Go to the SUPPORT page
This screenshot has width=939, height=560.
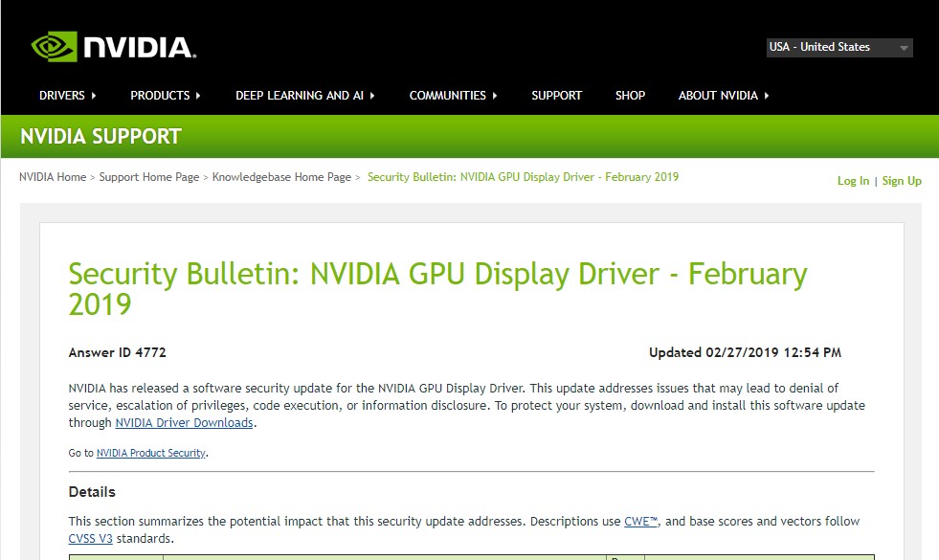click(556, 96)
